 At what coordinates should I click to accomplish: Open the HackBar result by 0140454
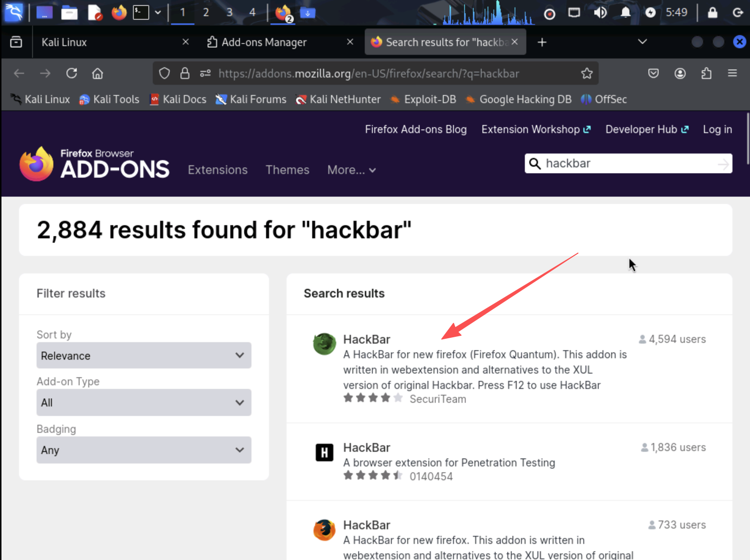pyautogui.click(x=366, y=447)
